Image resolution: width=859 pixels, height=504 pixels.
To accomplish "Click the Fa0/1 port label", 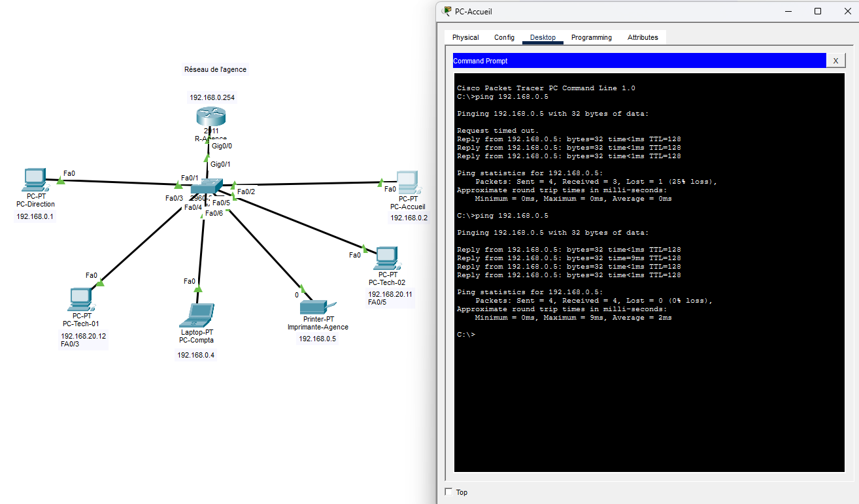I will click(x=190, y=178).
